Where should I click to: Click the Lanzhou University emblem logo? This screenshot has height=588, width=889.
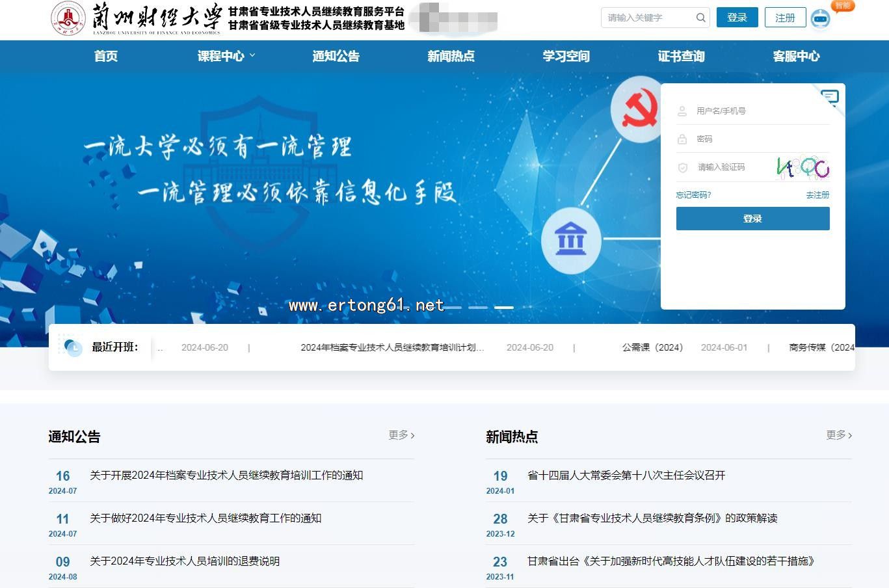[68, 18]
